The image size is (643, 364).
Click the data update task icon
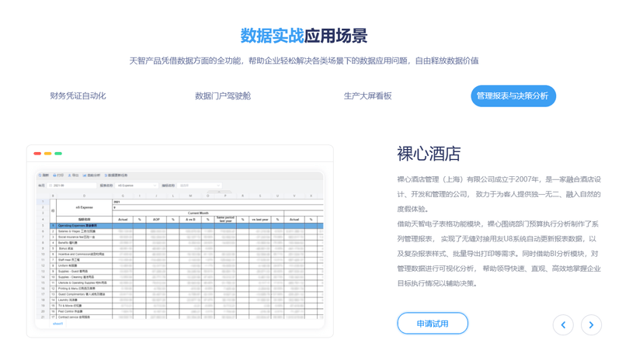[x=106, y=175]
